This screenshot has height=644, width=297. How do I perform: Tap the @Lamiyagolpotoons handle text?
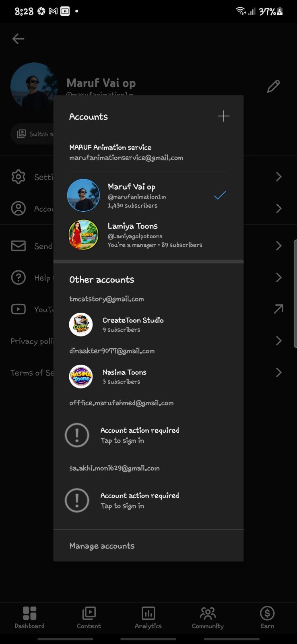click(x=135, y=236)
